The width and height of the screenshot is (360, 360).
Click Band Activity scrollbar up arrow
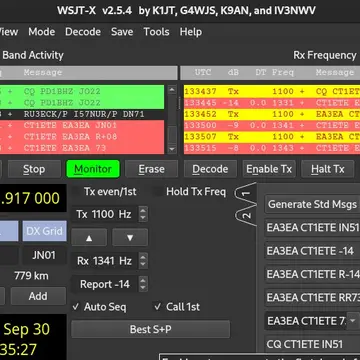click(172, 90)
